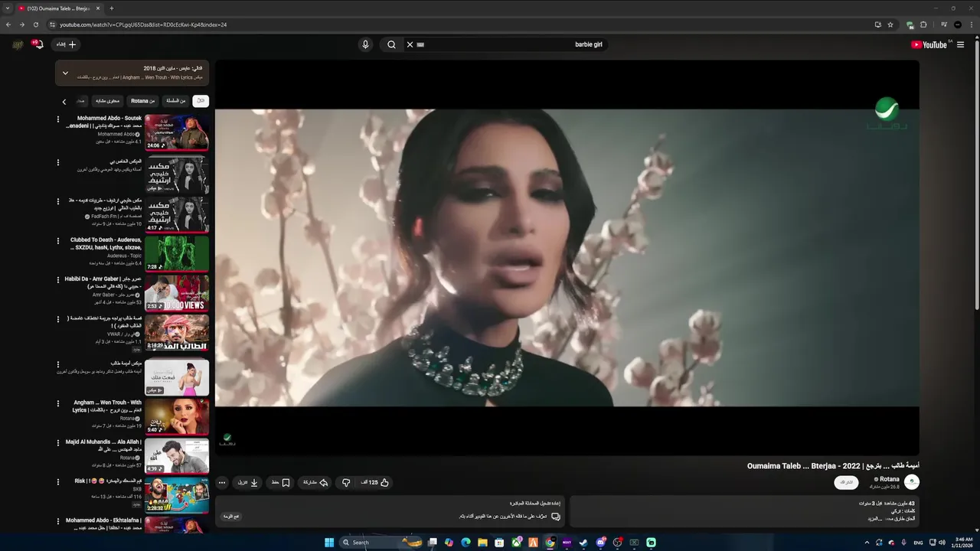Viewport: 980px width, 551px height.
Task: Search by voice with the microphone icon
Action: coord(365,44)
